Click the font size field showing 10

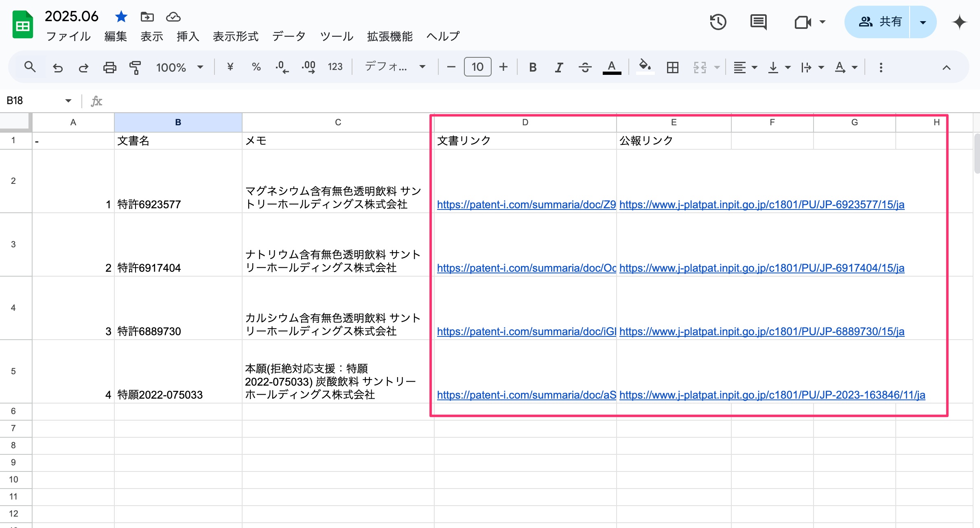pos(477,67)
